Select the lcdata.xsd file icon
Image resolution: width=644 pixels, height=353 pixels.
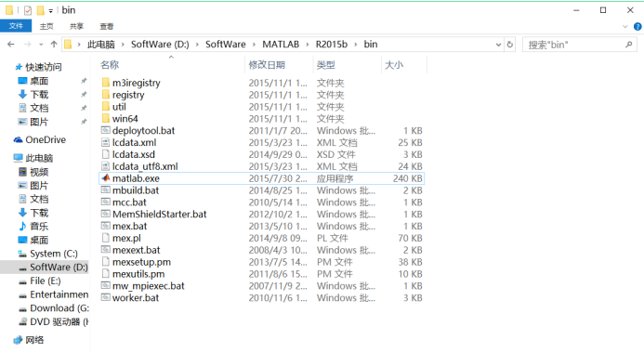pos(106,154)
